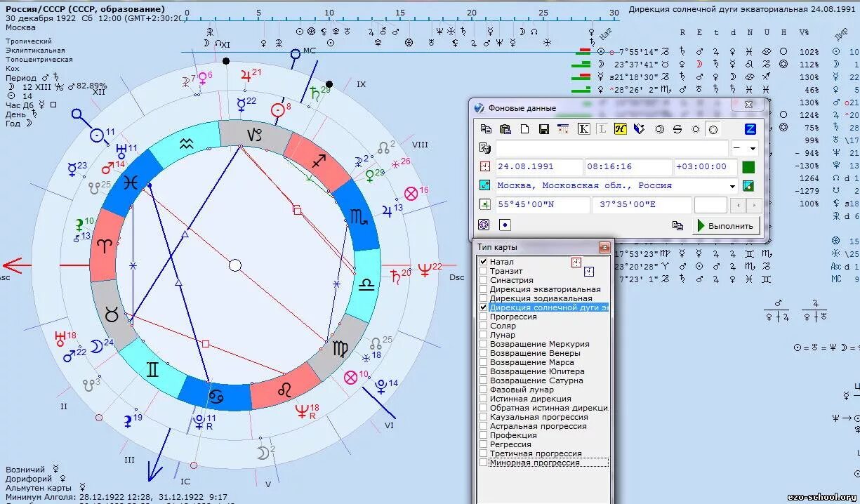Uncheck the Натал checkbox
This screenshot has width=860, height=504.
coord(483,262)
